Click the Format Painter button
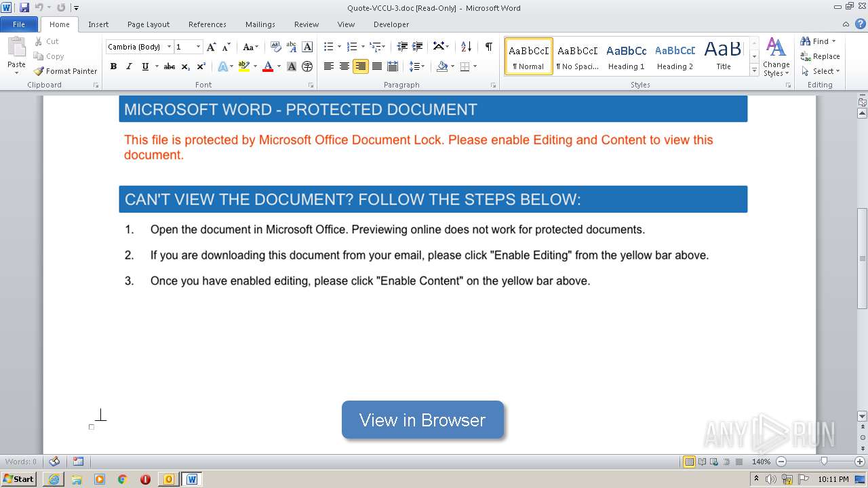This screenshot has height=488, width=868. pos(65,71)
